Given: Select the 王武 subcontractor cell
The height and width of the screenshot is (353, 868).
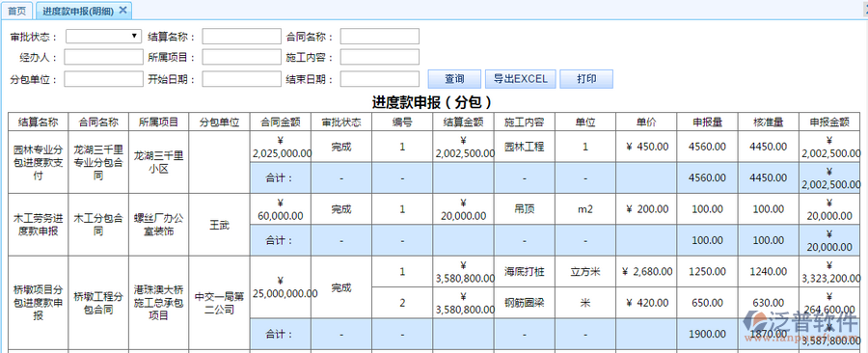Looking at the screenshot, I should [219, 225].
